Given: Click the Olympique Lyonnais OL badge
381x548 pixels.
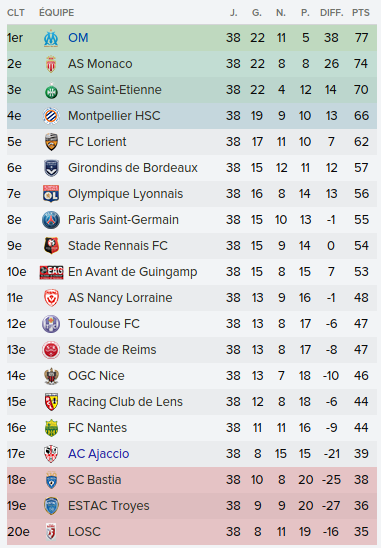Looking at the screenshot, I should [x=51, y=194].
